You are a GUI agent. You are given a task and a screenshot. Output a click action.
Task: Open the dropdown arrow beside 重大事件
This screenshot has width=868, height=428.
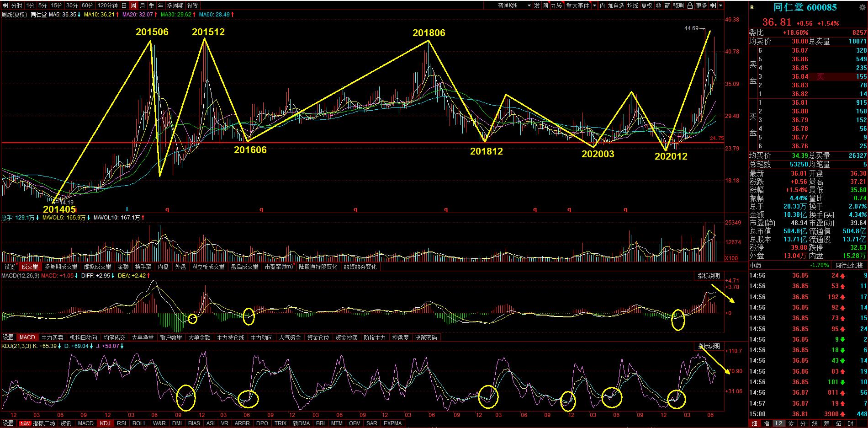click(x=594, y=5)
